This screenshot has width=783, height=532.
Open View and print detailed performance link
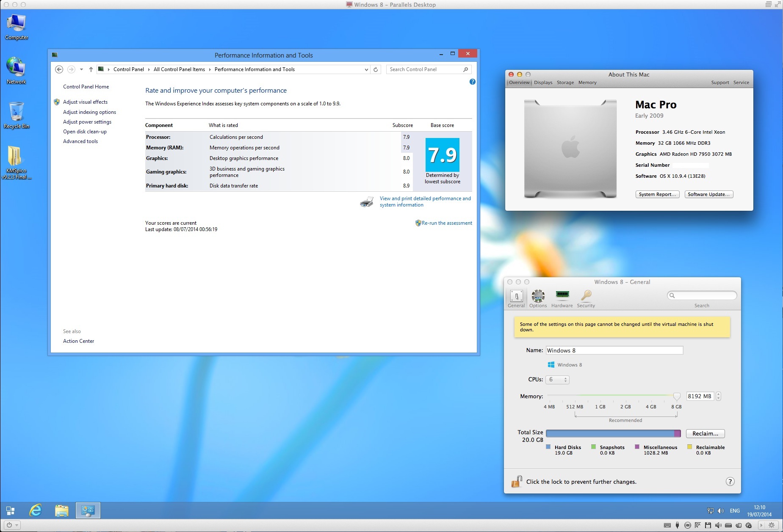(425, 201)
